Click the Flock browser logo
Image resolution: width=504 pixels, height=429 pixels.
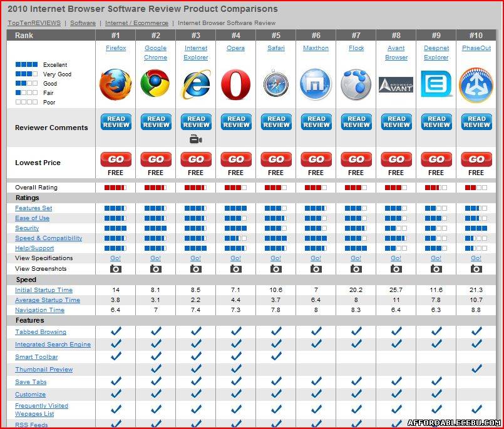[x=356, y=84]
